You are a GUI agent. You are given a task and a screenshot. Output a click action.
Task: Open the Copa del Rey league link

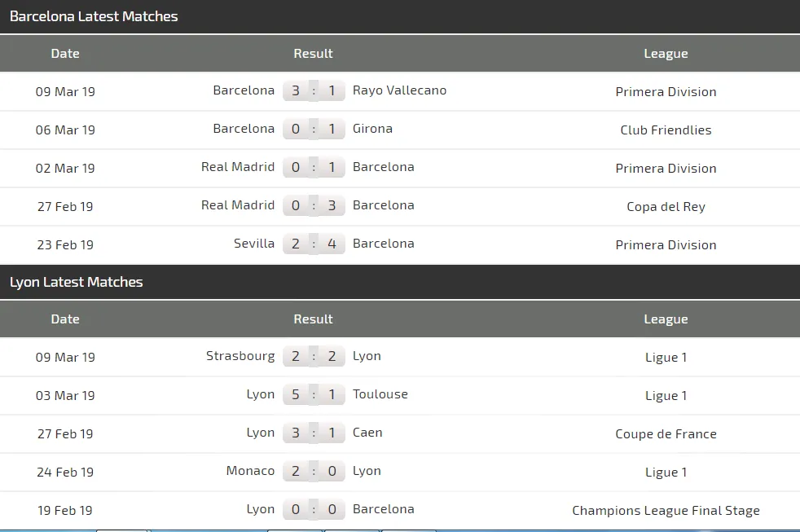coord(666,207)
